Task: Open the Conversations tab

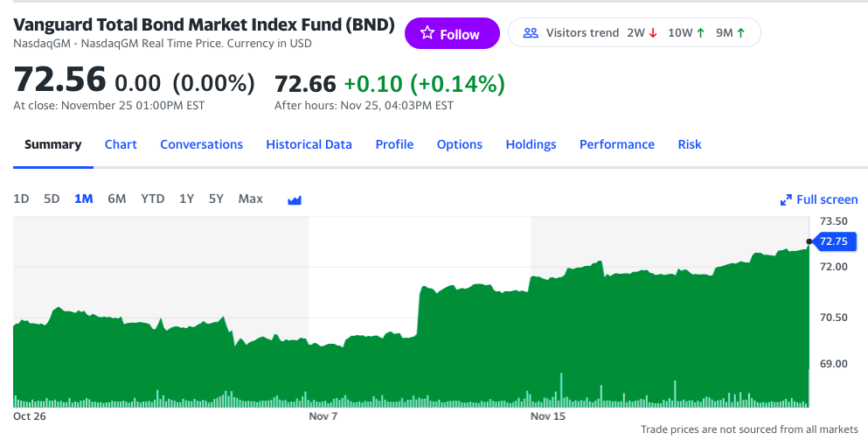Action: pyautogui.click(x=202, y=144)
